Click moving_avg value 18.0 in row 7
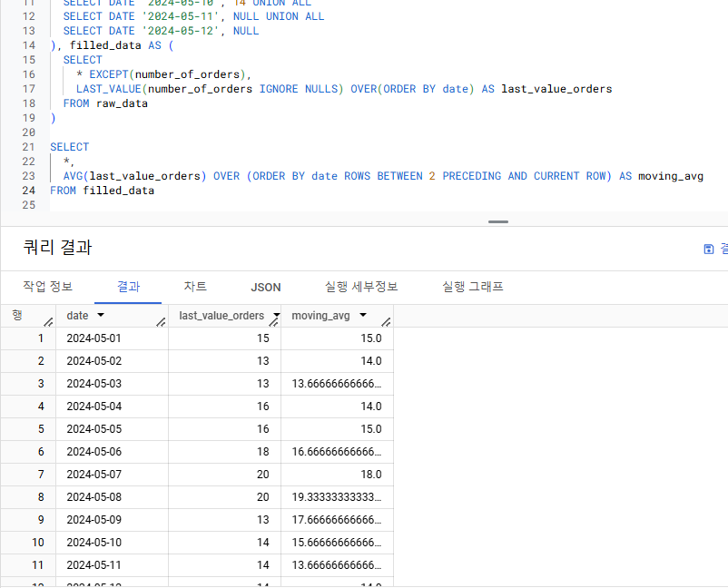This screenshot has width=728, height=588. pyautogui.click(x=371, y=475)
